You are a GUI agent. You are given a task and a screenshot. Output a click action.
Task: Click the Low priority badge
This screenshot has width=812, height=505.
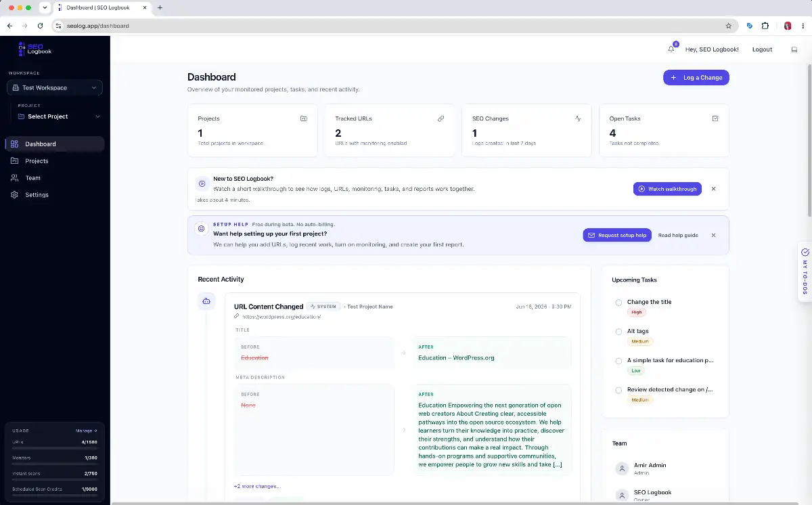(x=635, y=371)
